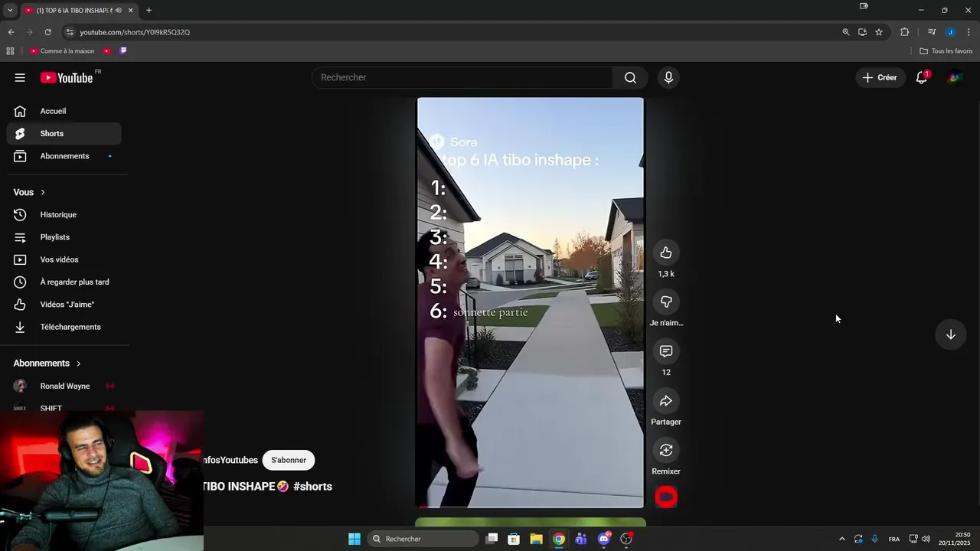Go to the YouTube home logo

click(x=67, y=77)
